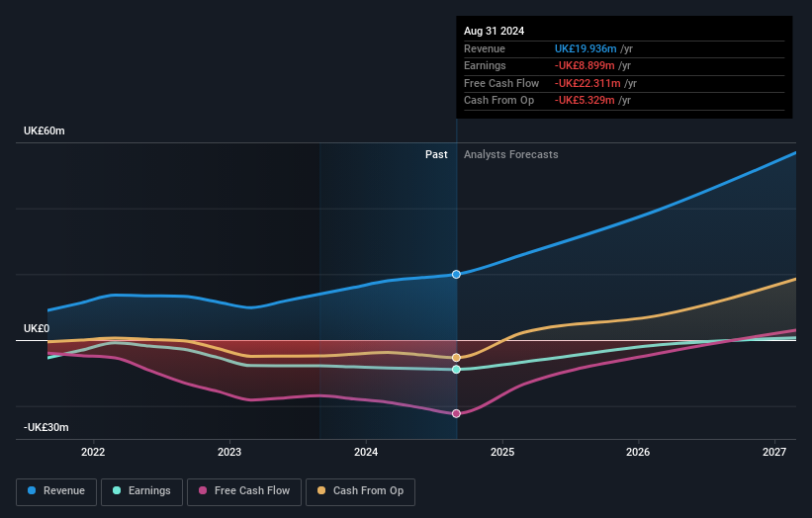Toggle the Cash From Op legend button
The height and width of the screenshot is (518, 812).
(x=360, y=491)
